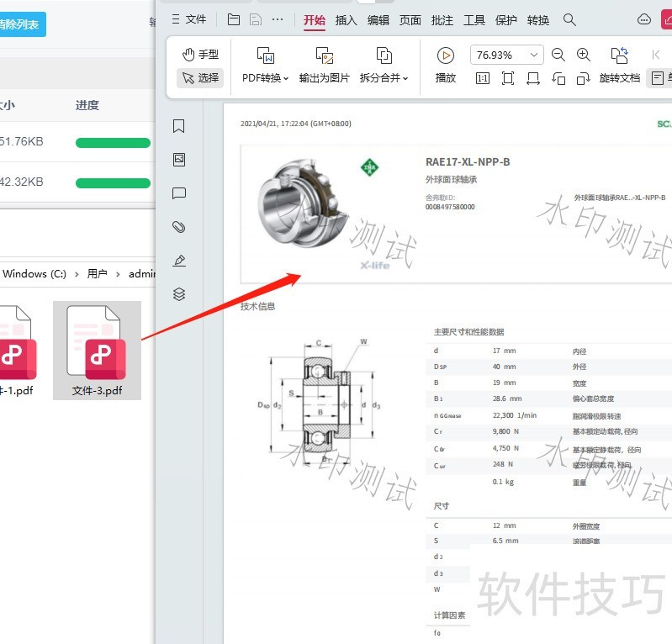Click the zoom in magnifier
Screen dimensions: 672x644
584,55
